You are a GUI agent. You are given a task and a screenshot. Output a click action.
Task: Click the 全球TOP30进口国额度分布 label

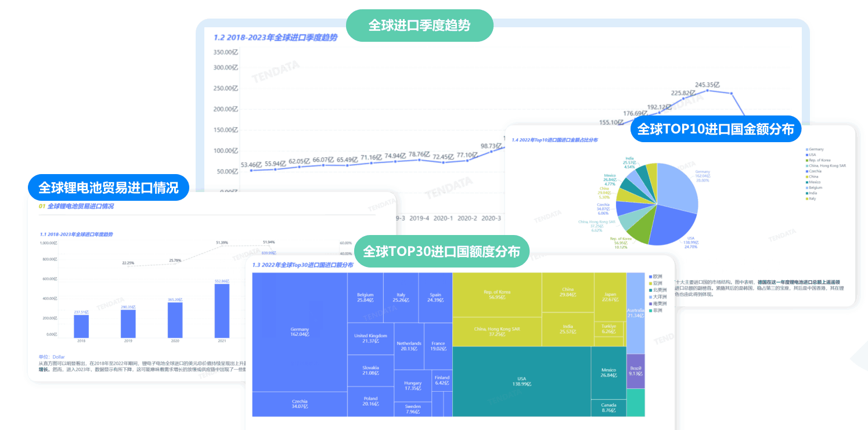(x=443, y=251)
